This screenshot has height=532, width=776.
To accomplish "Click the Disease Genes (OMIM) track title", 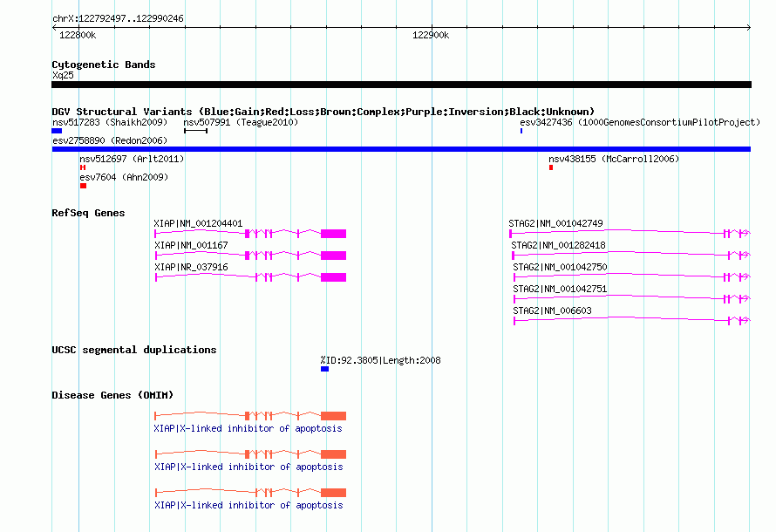I will click(x=112, y=395).
